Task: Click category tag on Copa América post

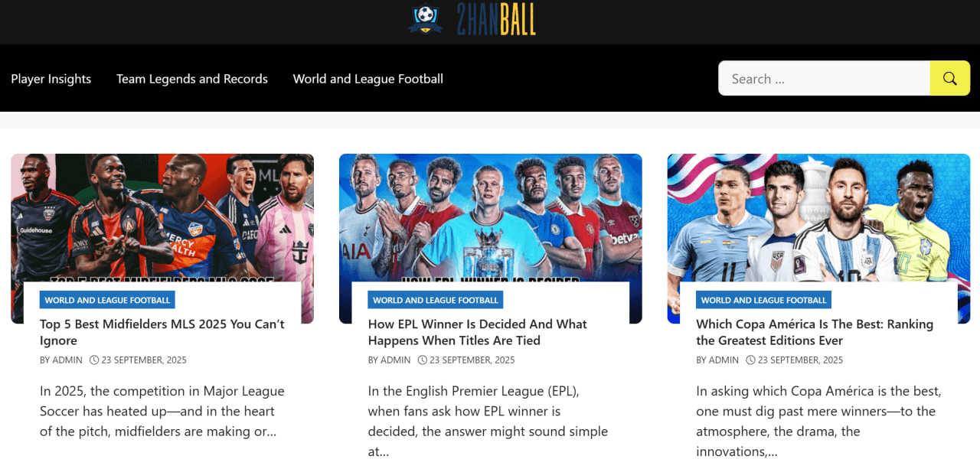Action: coord(764,300)
